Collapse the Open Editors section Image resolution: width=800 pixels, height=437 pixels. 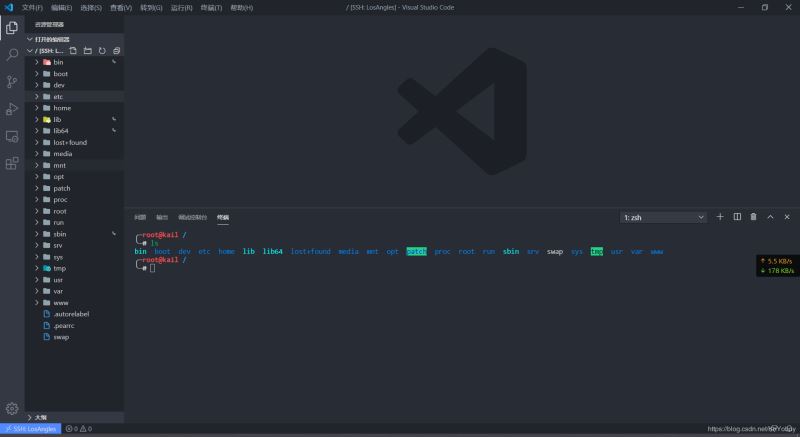pos(74,39)
